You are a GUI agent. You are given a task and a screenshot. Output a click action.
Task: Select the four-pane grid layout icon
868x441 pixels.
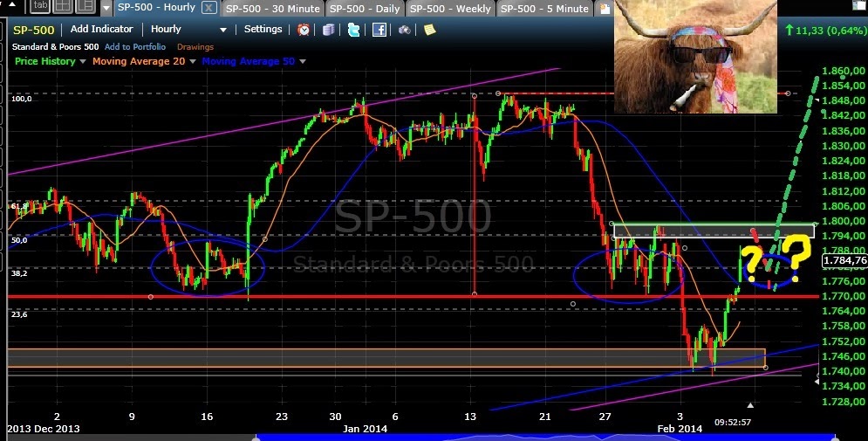pyautogui.click(x=63, y=6)
